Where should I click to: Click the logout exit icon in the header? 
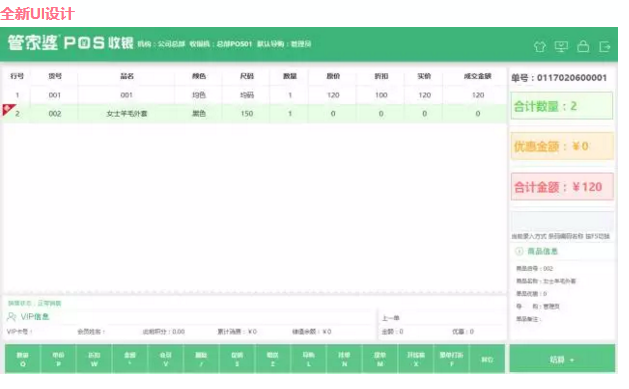(605, 47)
